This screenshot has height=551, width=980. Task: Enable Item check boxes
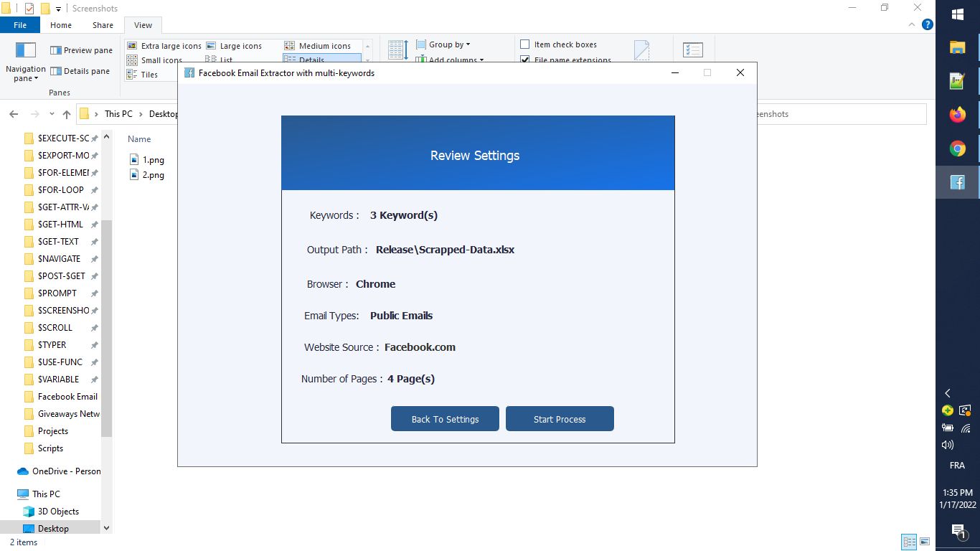[x=558, y=44]
